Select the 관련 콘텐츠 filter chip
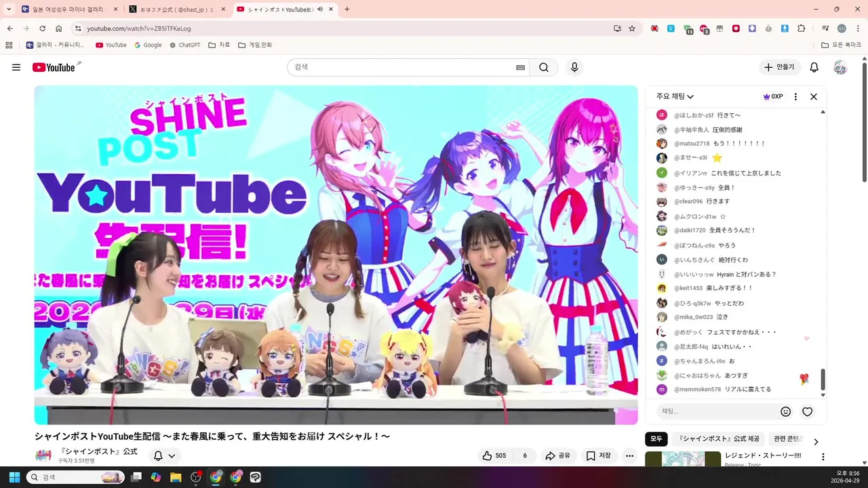The height and width of the screenshot is (488, 868). (x=787, y=439)
